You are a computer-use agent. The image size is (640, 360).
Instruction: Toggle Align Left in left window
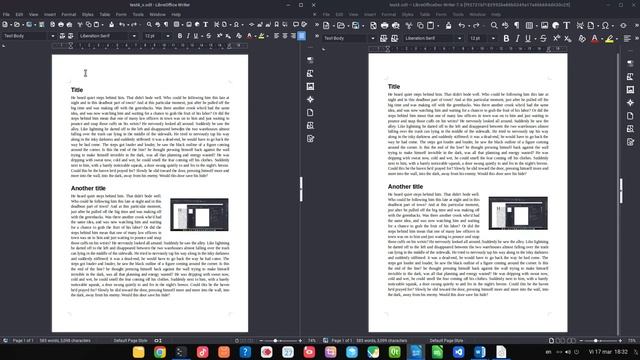277,36
